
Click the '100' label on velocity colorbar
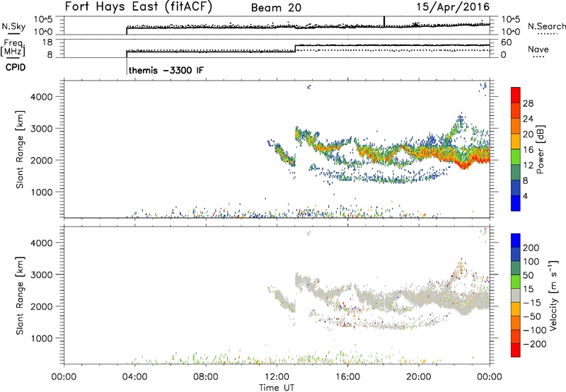click(531, 262)
